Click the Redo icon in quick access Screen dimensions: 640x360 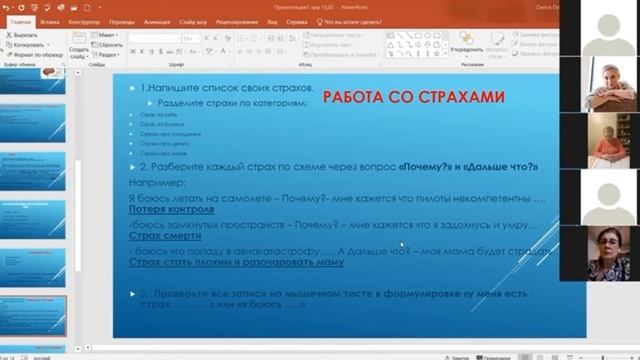point(21,7)
